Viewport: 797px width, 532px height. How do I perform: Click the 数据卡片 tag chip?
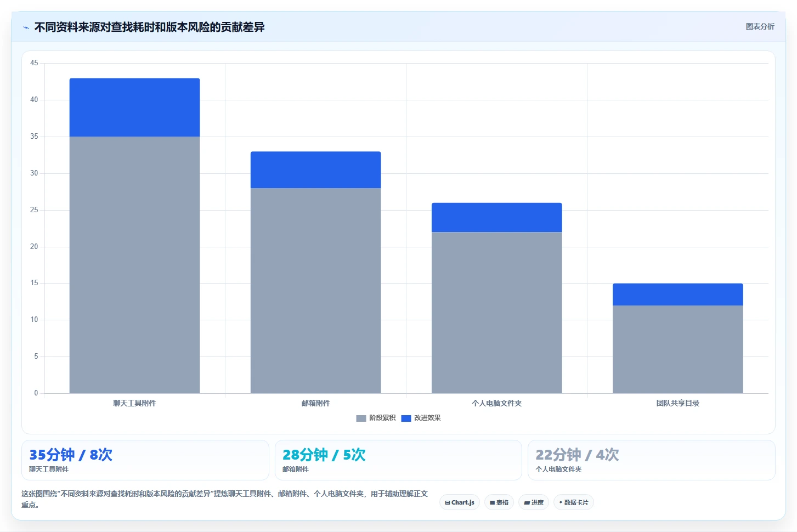pyautogui.click(x=574, y=502)
